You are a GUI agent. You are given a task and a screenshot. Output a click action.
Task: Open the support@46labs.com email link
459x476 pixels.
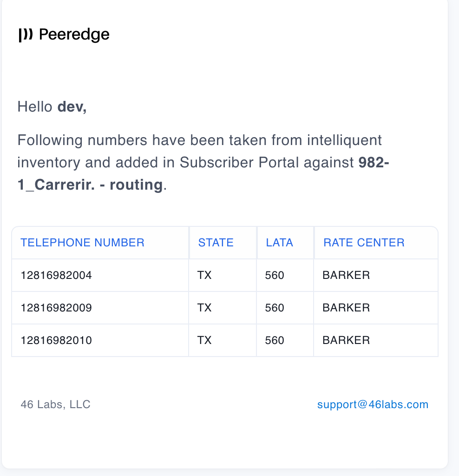[x=373, y=404]
